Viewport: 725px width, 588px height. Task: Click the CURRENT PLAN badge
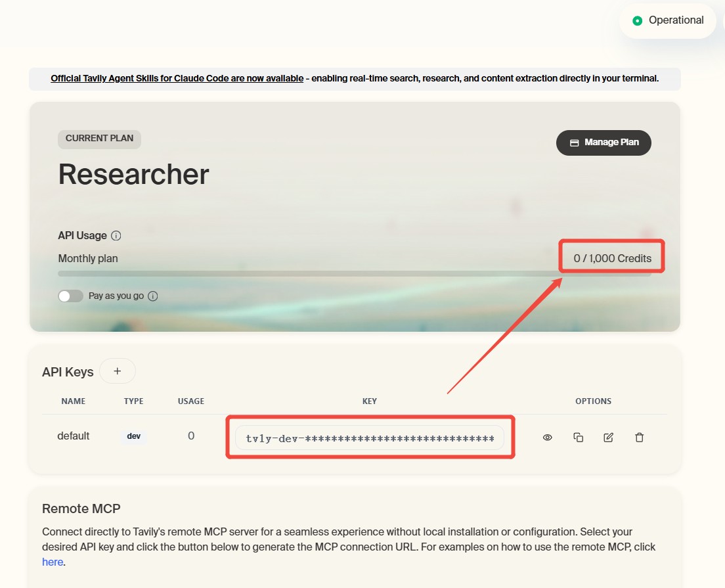pos(99,139)
